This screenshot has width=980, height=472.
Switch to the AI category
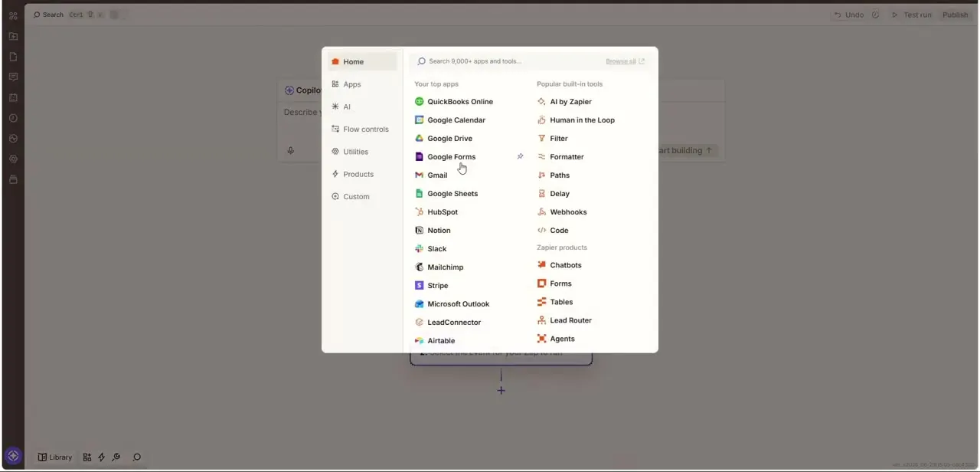(x=362, y=107)
